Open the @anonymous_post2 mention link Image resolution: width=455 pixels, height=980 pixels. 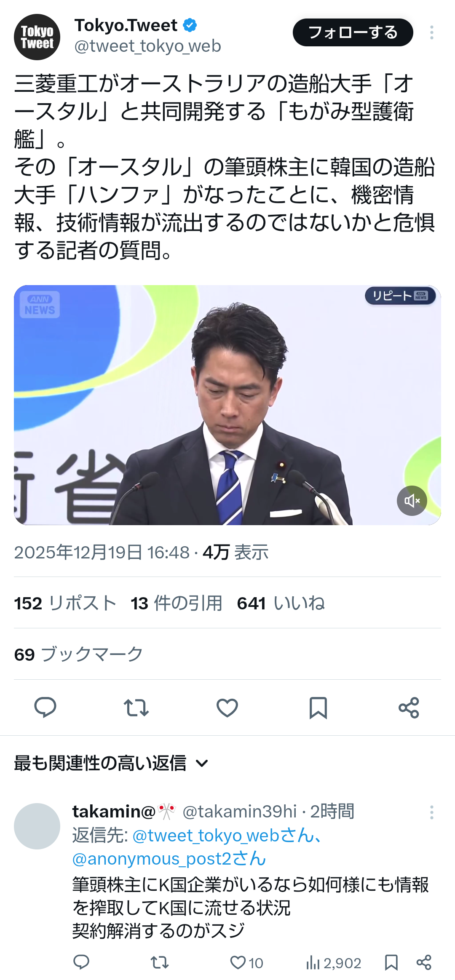(169, 859)
